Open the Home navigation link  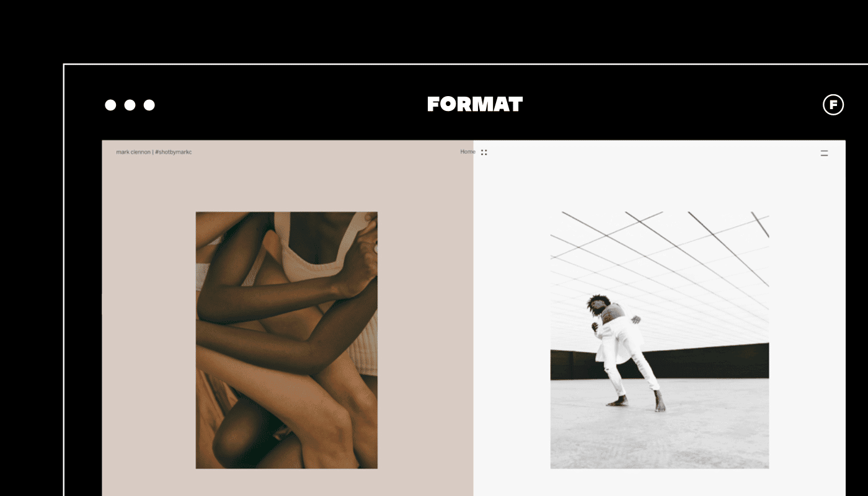tap(467, 152)
